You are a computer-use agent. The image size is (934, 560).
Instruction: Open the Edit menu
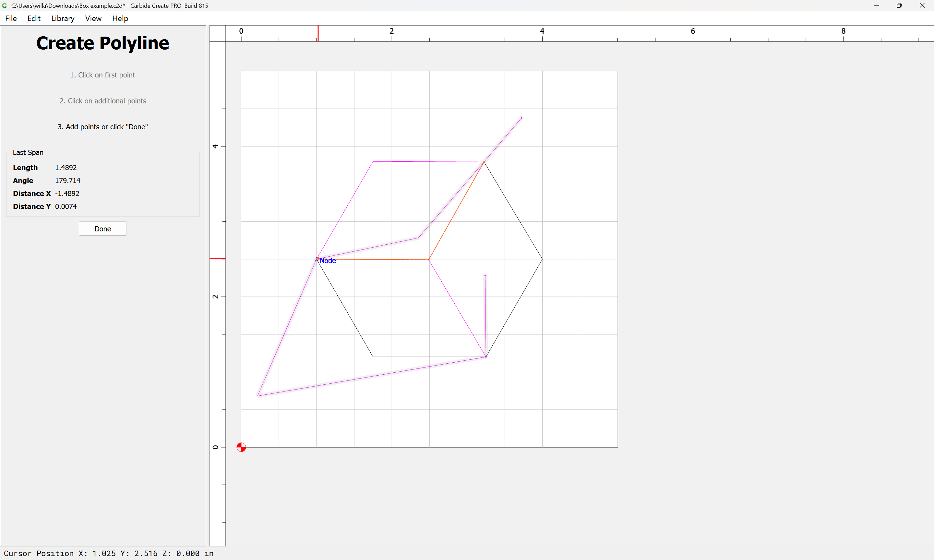(x=34, y=18)
